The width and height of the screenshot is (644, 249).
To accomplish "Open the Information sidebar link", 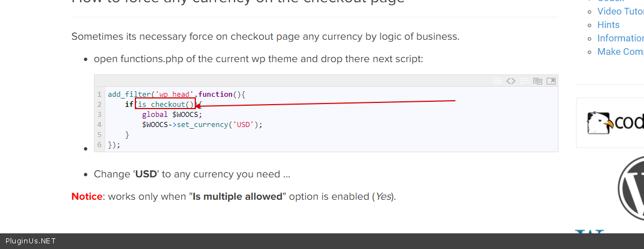I will tap(620, 38).
